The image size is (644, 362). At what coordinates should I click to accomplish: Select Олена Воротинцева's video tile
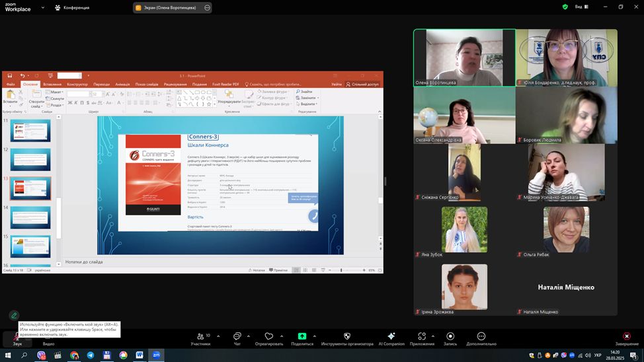coord(464,58)
